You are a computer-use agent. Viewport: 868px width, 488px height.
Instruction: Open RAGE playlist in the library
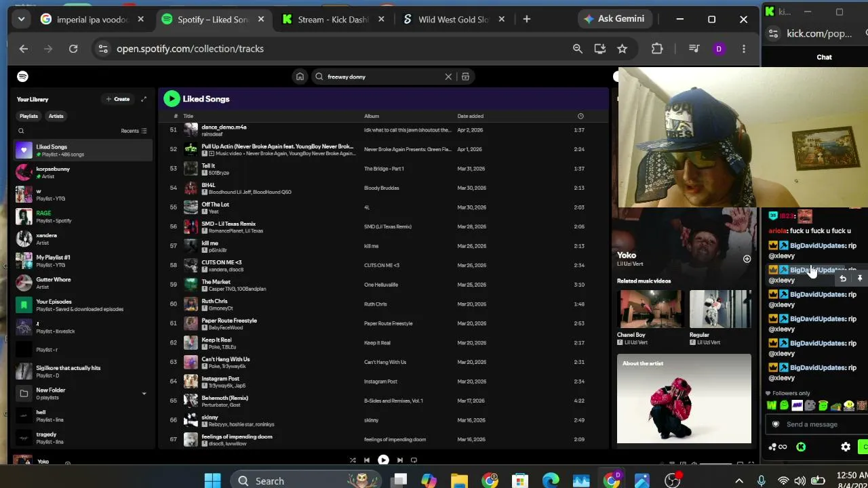coord(83,216)
